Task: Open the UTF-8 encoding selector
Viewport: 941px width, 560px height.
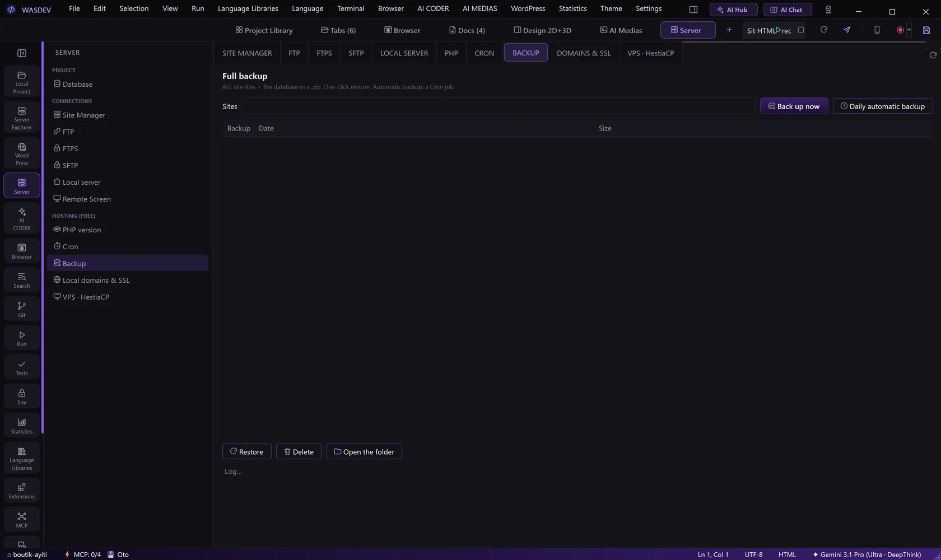Action: click(x=754, y=554)
